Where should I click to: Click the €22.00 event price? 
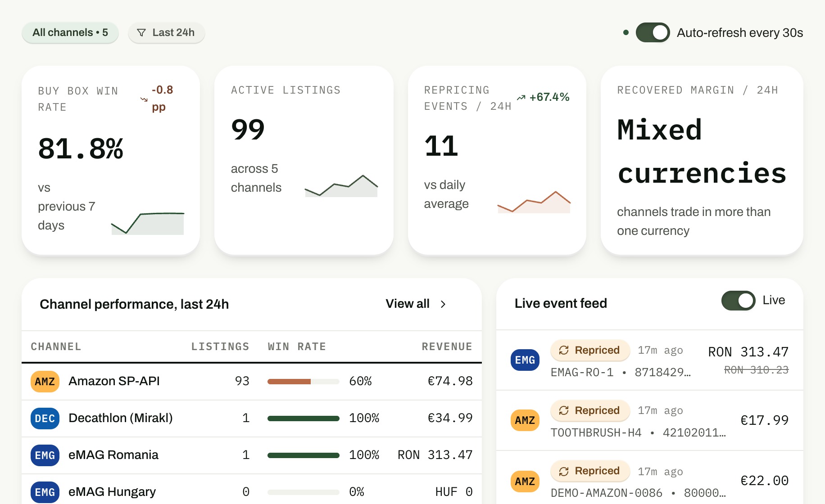click(x=765, y=481)
